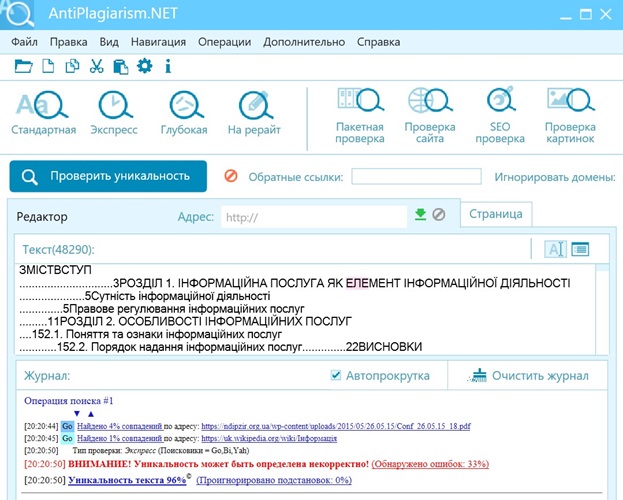
Task: Click the grey cancel icon beside address field
Action: click(439, 215)
